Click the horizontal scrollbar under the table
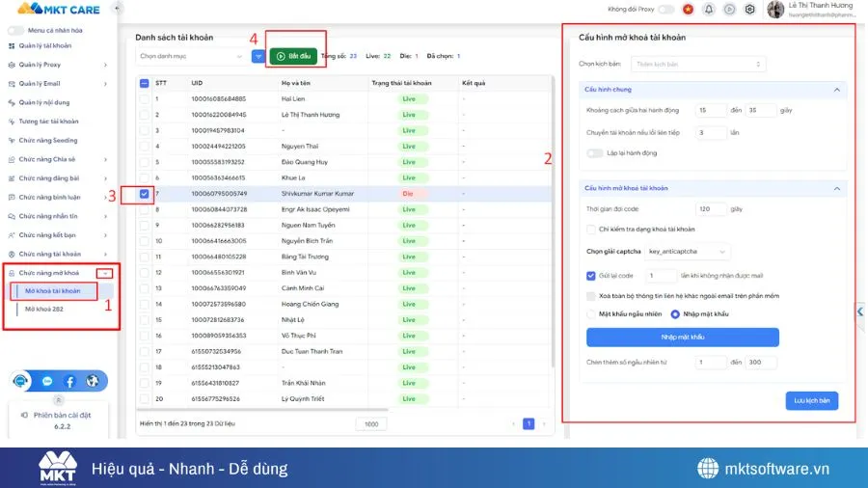This screenshot has height=488, width=868. (x=262, y=410)
